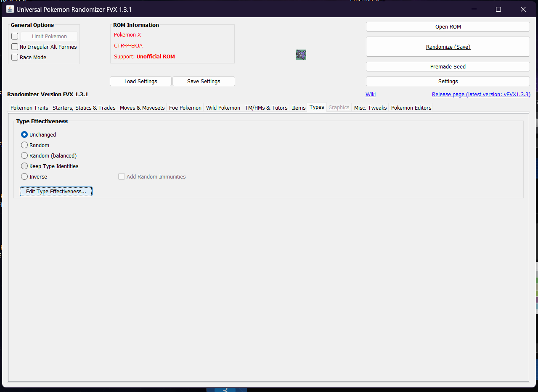The image size is (538, 392).
Task: Toggle No Irregular Alt Formes checkbox
Action: tap(15, 47)
